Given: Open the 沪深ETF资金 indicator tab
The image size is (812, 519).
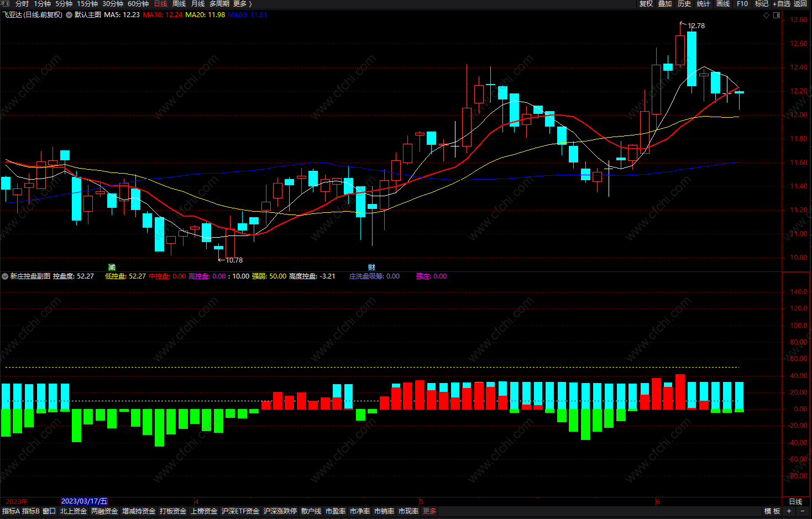Looking at the screenshot, I should 240,511.
